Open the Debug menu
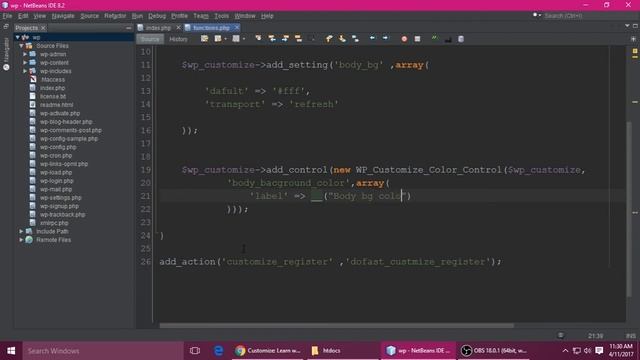Image resolution: width=640 pixels, height=360 pixels. 157,16
